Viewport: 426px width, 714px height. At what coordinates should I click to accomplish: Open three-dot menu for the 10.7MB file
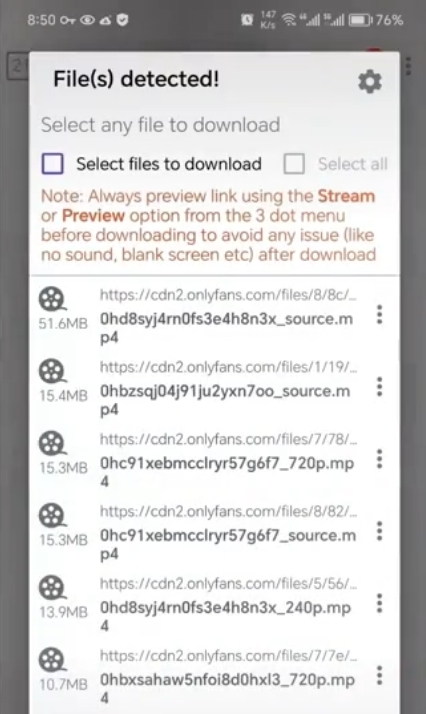379,675
